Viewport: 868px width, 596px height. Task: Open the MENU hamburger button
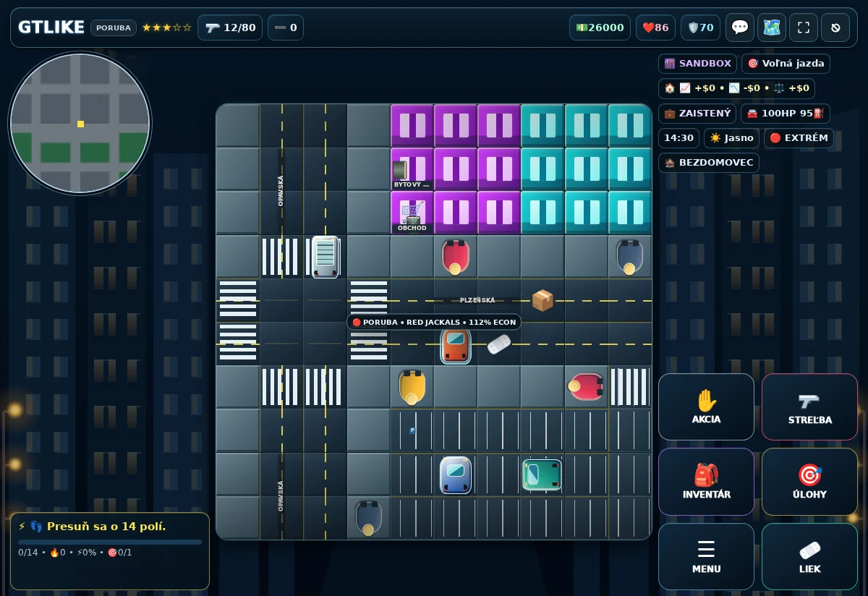(x=706, y=556)
